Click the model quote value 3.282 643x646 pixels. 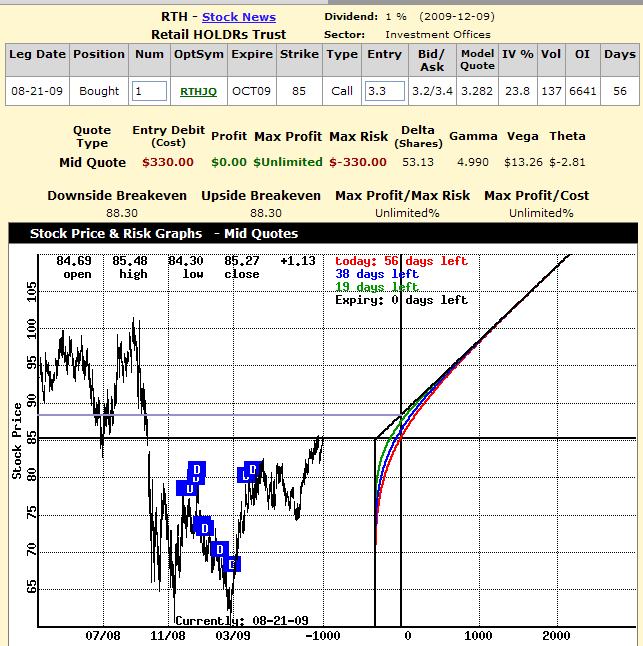tap(477, 91)
